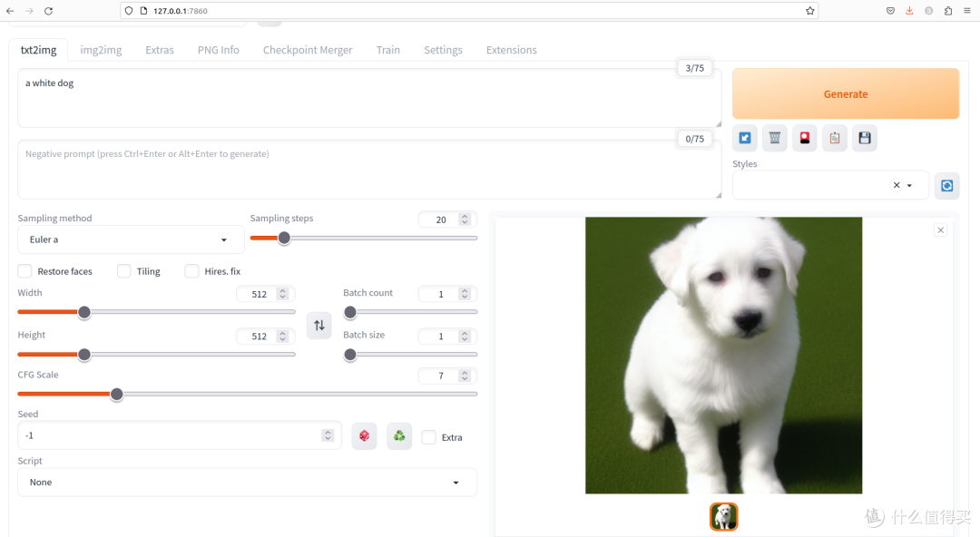Click the Seed field stepper arrows
This screenshot has width=980, height=537.
click(x=328, y=435)
